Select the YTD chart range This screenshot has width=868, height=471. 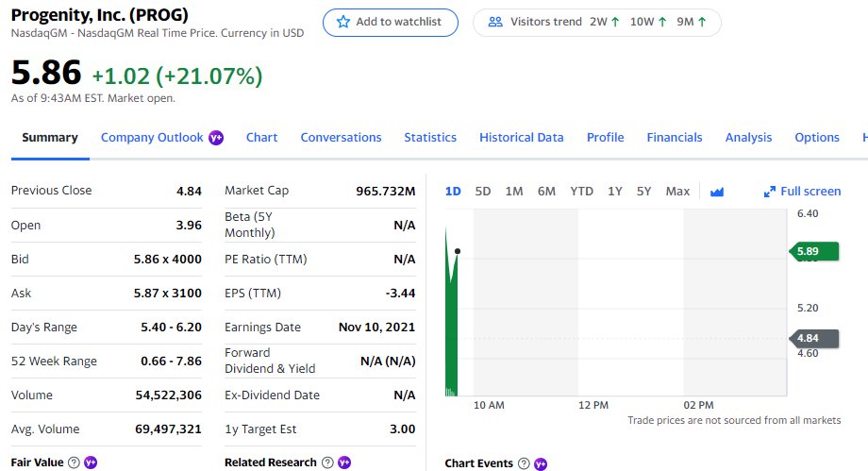[581, 192]
